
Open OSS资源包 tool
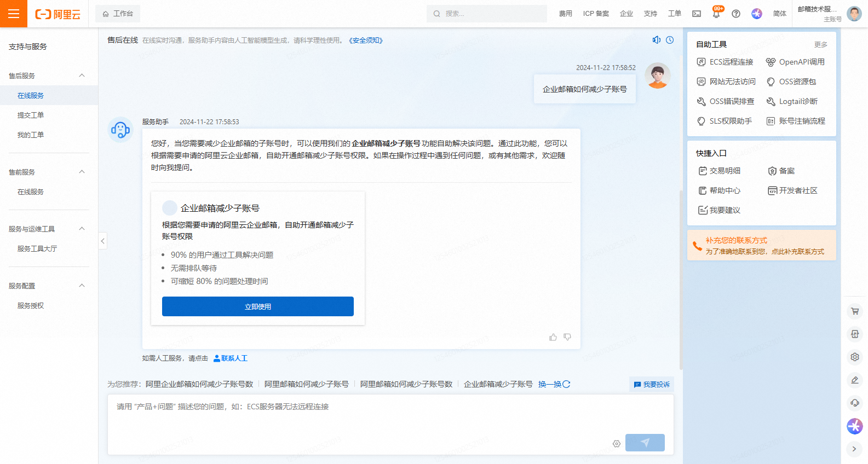pyautogui.click(x=791, y=82)
